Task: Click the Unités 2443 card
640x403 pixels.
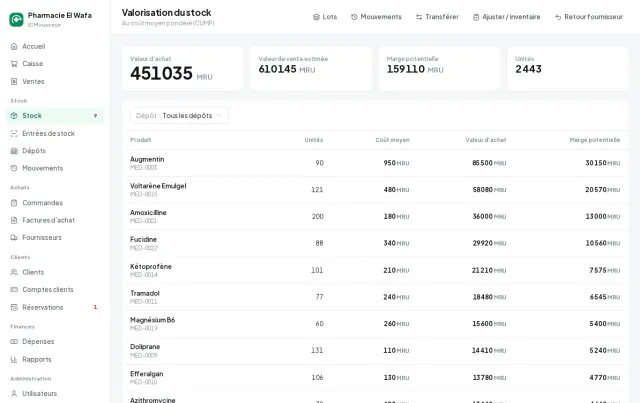Action: (567, 68)
